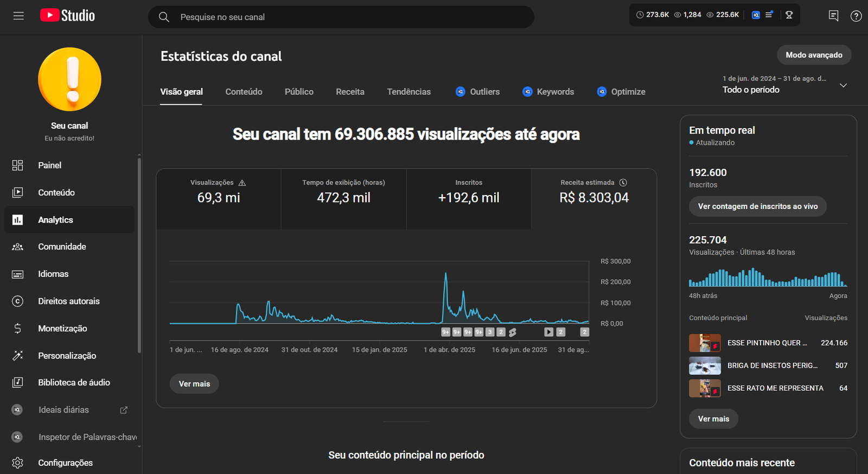The image size is (868, 474).
Task: Click the trophy icon in the top bar
Action: (x=789, y=15)
